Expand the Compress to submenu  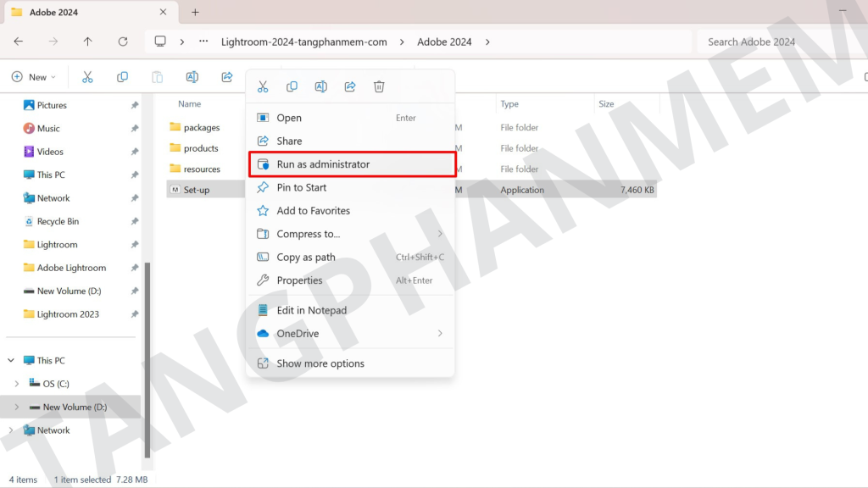pyautogui.click(x=440, y=234)
